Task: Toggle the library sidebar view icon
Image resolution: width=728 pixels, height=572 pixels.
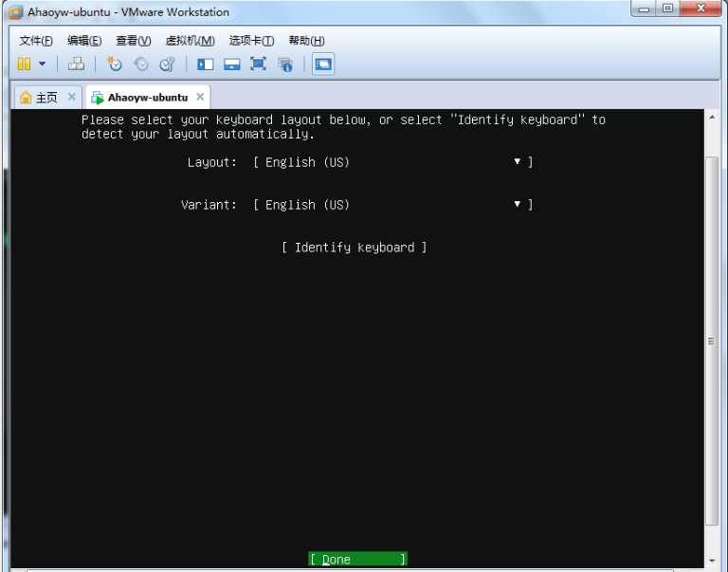Action: (x=205, y=64)
